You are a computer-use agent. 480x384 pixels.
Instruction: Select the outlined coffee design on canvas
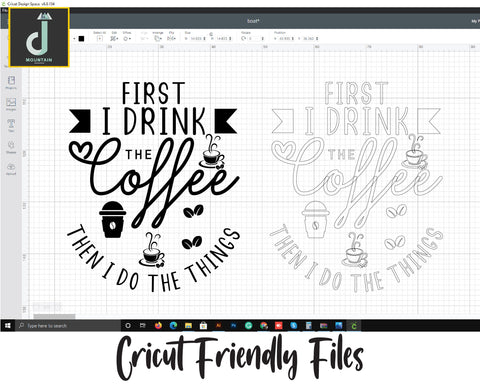tap(357, 187)
